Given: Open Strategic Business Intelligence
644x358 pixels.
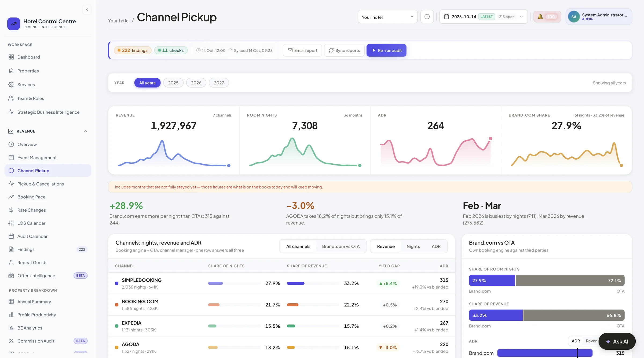Looking at the screenshot, I should pos(48,112).
